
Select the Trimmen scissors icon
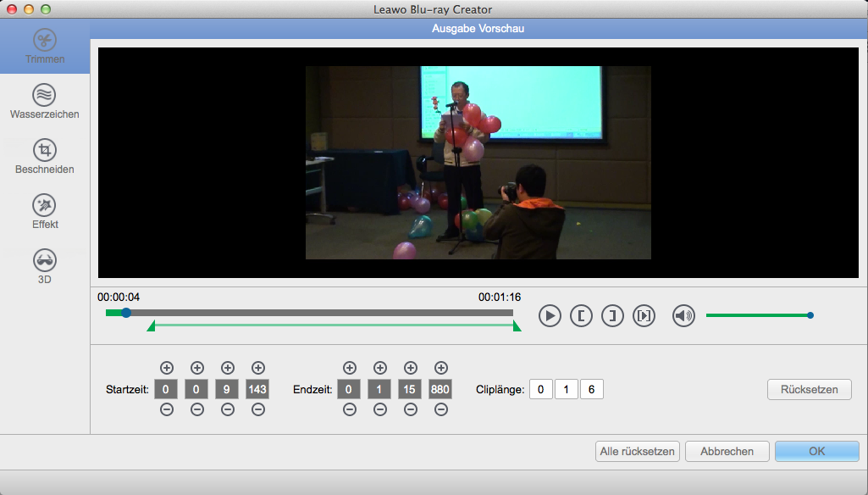coord(45,40)
